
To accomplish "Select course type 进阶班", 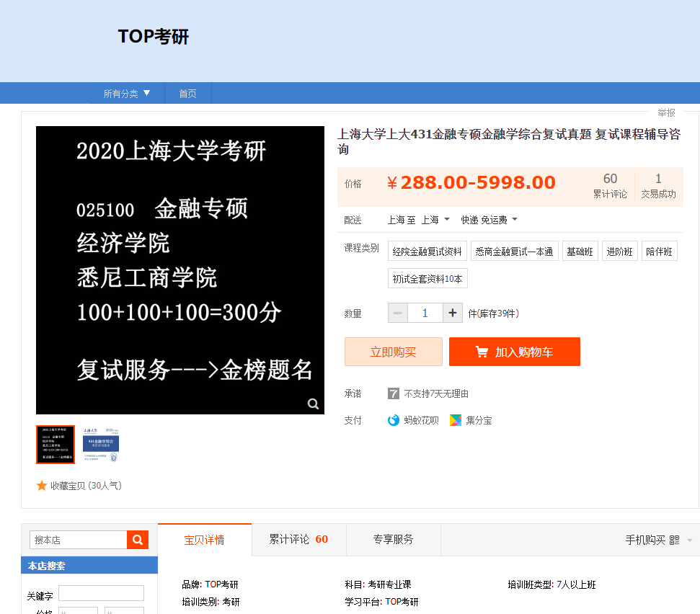I will [620, 252].
